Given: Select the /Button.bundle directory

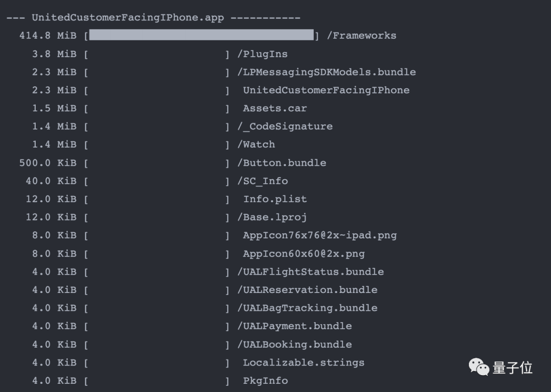Looking at the screenshot, I should [x=282, y=163].
